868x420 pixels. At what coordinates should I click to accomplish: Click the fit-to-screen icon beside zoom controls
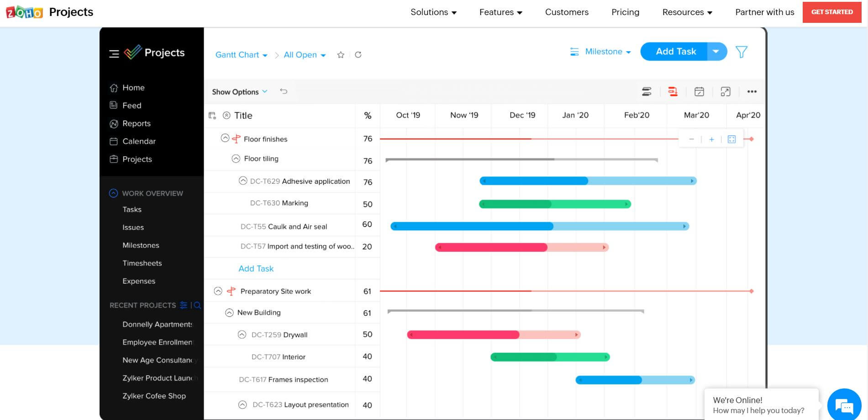point(731,139)
